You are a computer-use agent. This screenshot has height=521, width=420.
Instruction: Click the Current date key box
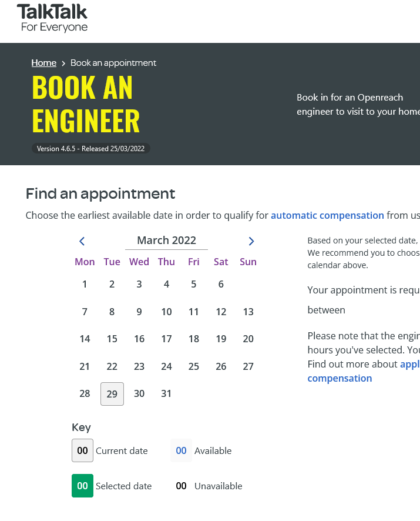click(82, 451)
